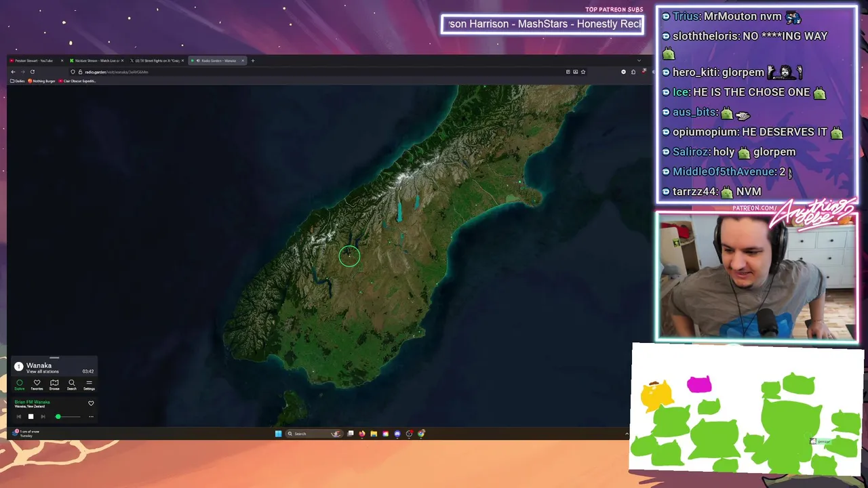Screen dimensions: 868x488
Task: Bookmark this page with star icon
Action: [x=583, y=72]
